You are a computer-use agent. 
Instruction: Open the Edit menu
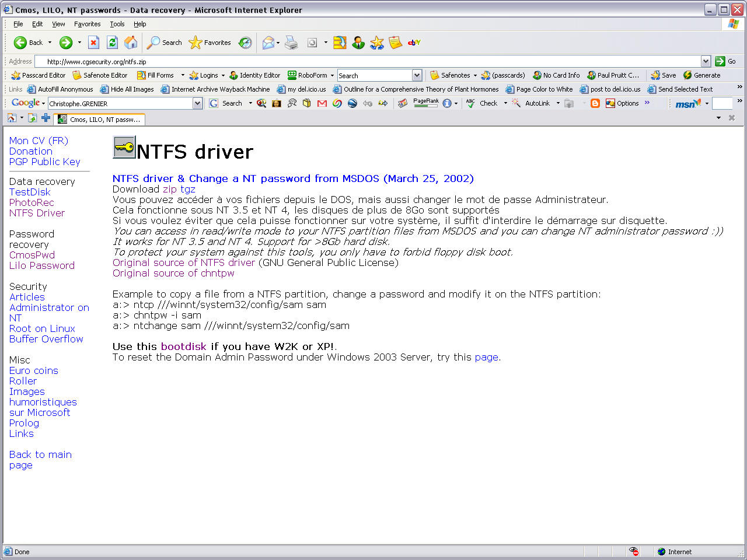[x=37, y=24]
